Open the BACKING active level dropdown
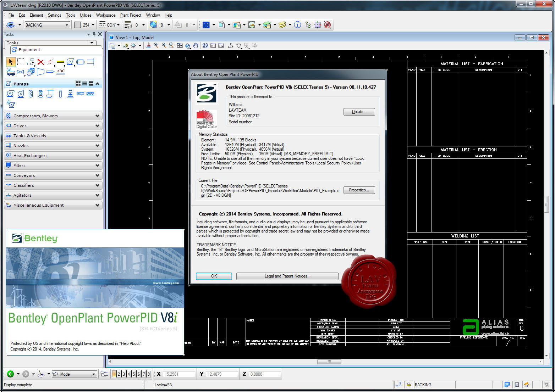555x392 pixels. pyautogui.click(x=67, y=25)
